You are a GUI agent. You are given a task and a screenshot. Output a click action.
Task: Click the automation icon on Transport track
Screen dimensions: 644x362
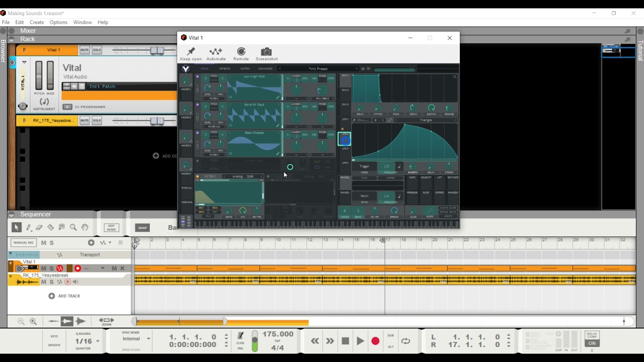(59, 255)
